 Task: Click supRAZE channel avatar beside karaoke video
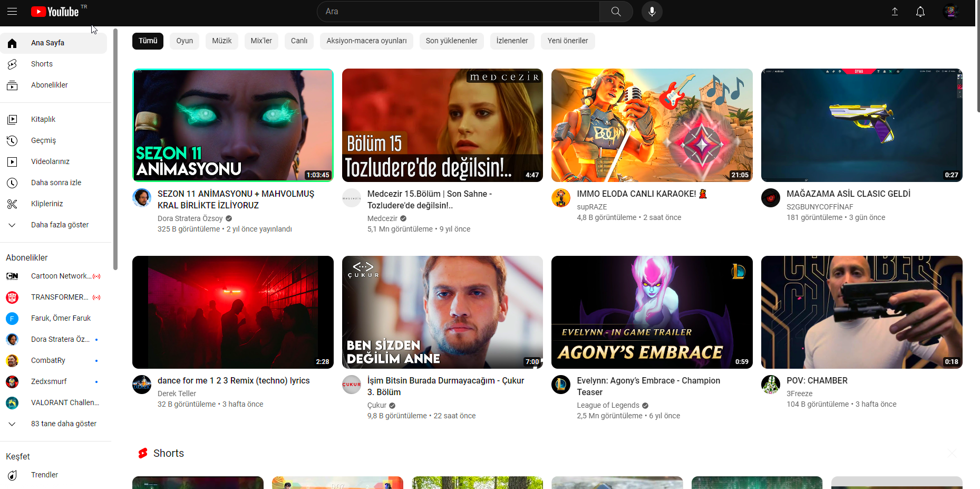561,198
